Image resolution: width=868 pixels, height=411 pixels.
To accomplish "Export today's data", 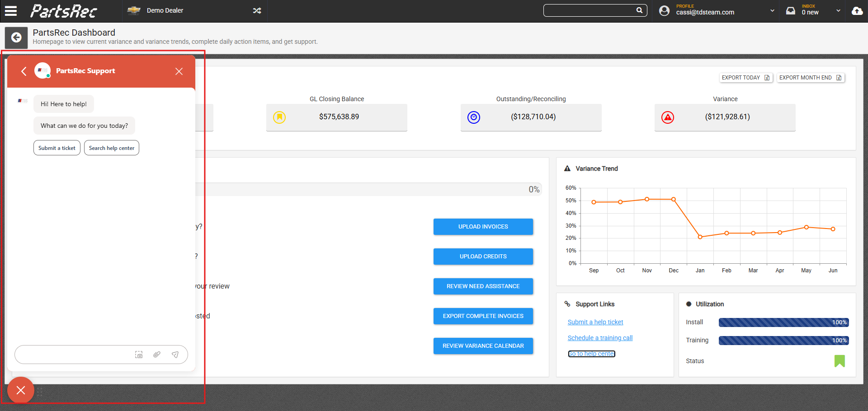I will click(x=746, y=78).
